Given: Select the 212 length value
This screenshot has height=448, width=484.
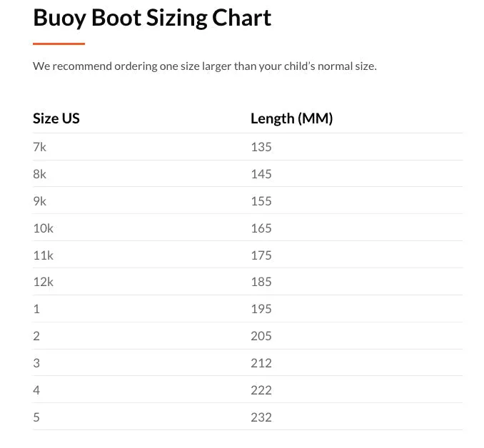Looking at the screenshot, I should click(261, 363).
